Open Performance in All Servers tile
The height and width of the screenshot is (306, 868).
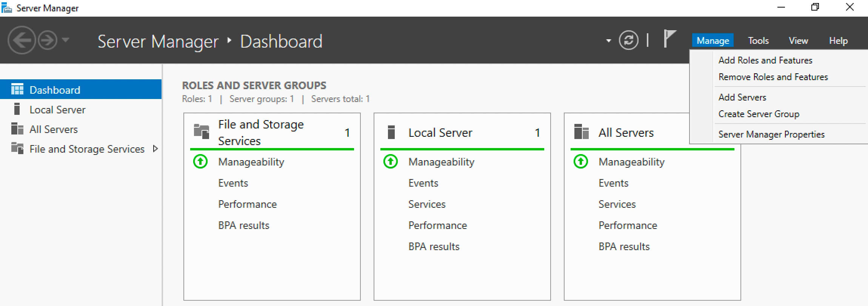click(x=628, y=226)
